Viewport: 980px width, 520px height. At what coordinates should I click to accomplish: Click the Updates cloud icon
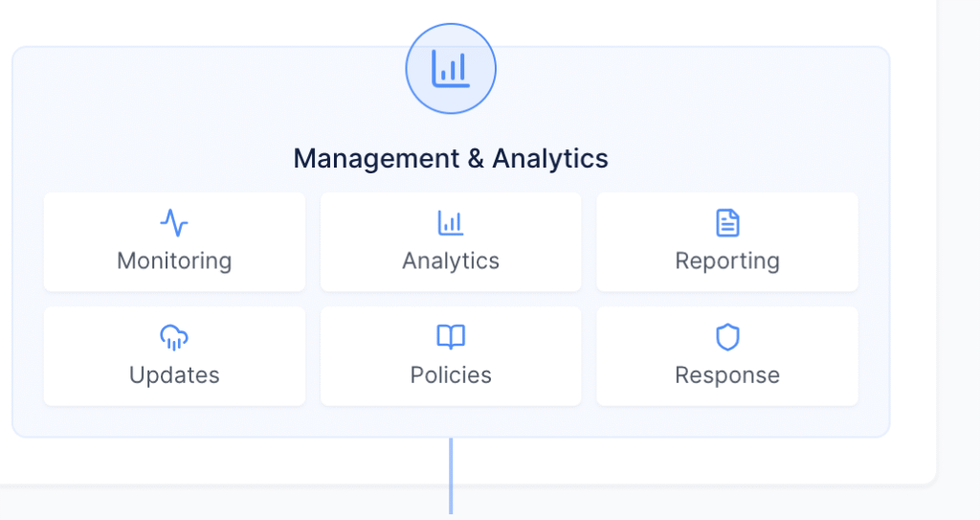pos(174,337)
